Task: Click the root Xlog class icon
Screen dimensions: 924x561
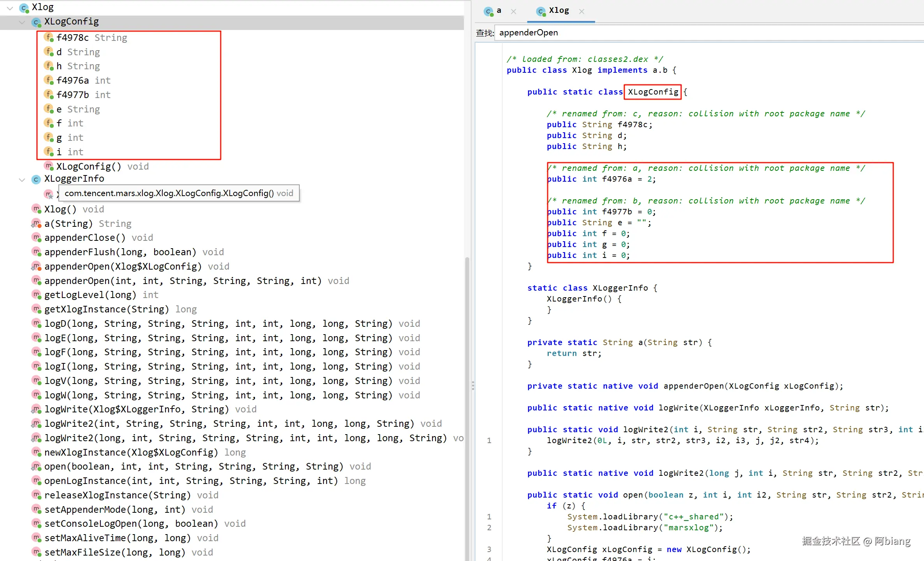Action: tap(24, 8)
